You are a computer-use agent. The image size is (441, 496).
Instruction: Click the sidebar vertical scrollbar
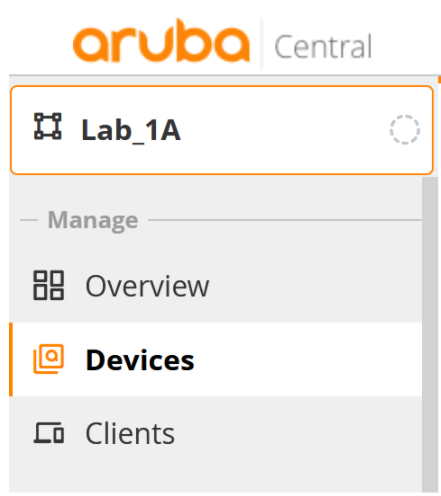430,334
